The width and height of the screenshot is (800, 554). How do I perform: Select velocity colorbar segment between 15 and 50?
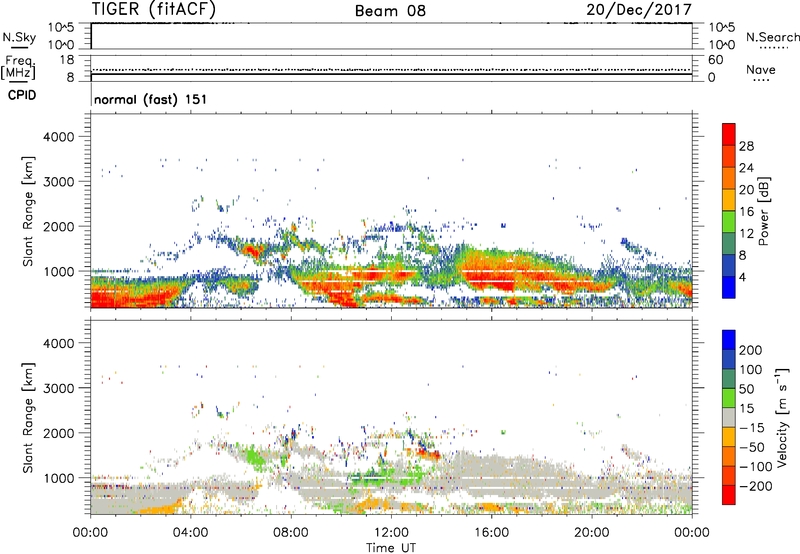pyautogui.click(x=729, y=398)
